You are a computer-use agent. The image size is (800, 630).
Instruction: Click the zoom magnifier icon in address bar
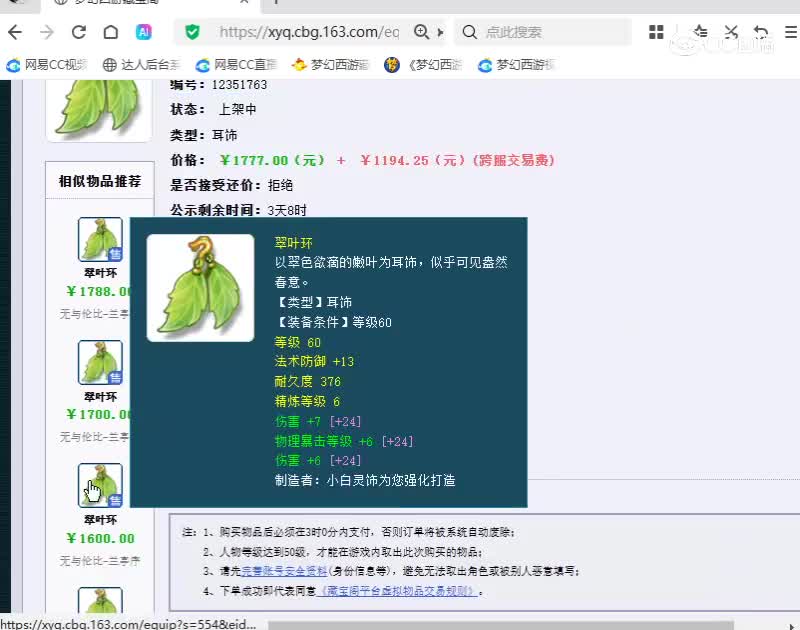(x=421, y=32)
